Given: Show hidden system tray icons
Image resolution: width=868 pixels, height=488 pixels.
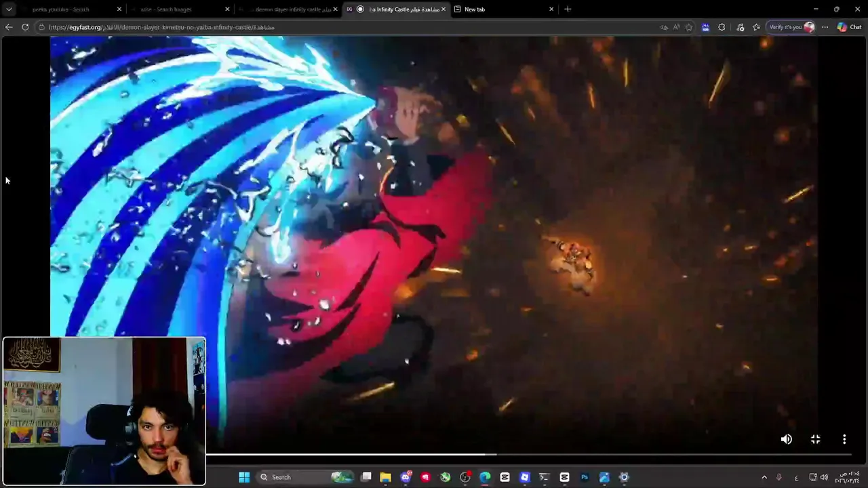Looking at the screenshot, I should point(764,477).
